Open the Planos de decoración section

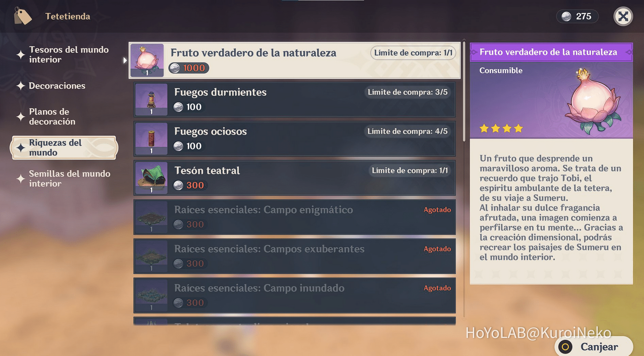53,116
